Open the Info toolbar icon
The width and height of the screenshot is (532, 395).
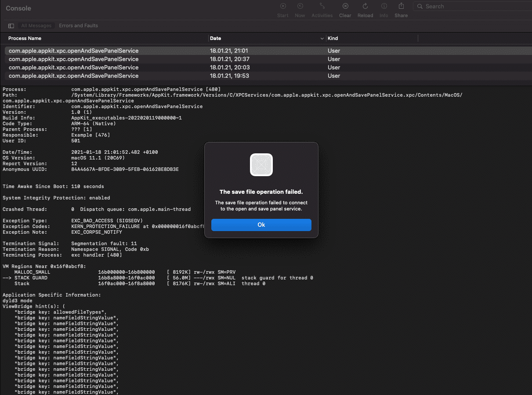(x=384, y=6)
